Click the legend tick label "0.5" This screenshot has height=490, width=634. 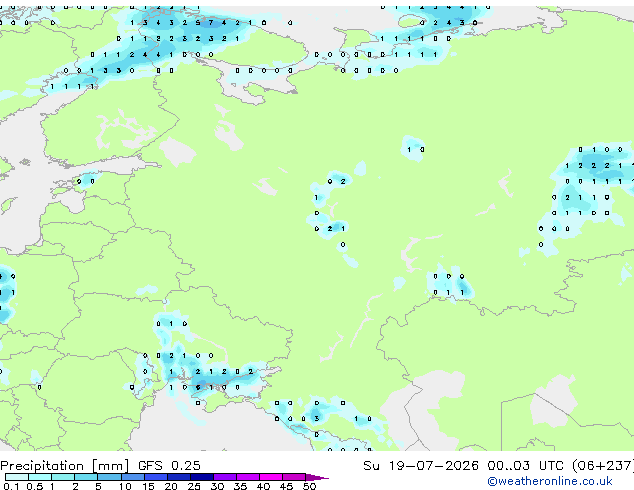[34, 486]
